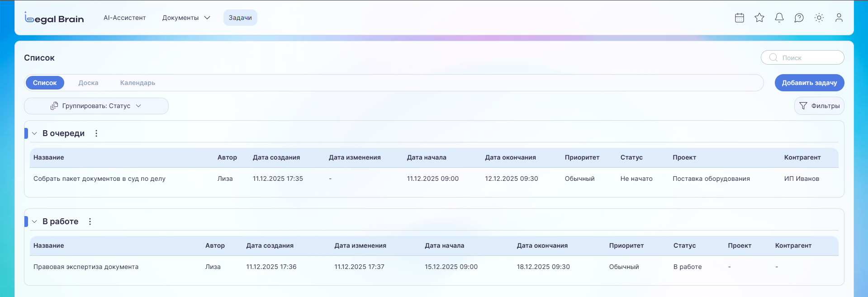The height and width of the screenshot is (297, 868).
Task: Open notifications bell icon
Action: pos(779,18)
